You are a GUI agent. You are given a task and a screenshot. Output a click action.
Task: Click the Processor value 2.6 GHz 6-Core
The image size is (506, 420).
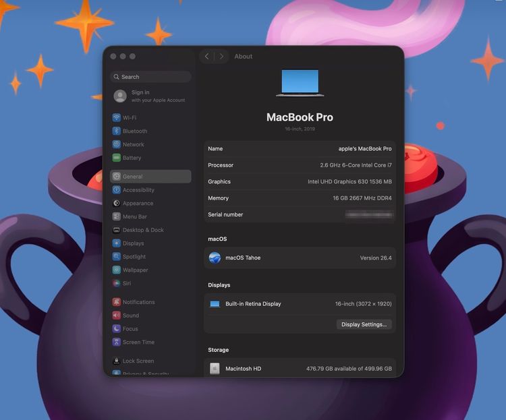(356, 165)
